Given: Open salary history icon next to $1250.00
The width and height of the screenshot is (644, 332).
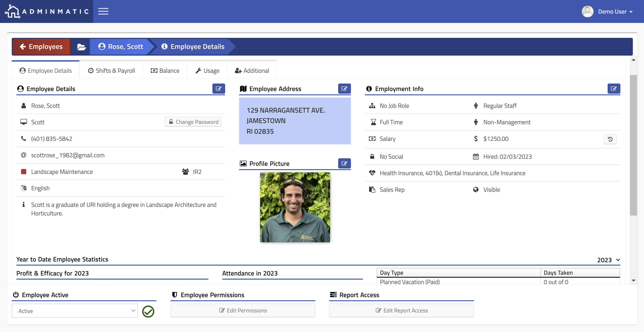Looking at the screenshot, I should (x=610, y=139).
